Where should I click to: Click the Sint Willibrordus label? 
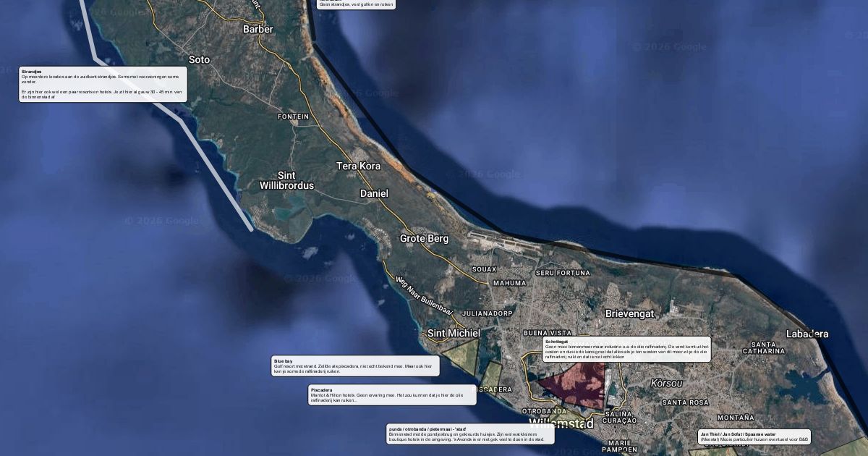click(286, 180)
